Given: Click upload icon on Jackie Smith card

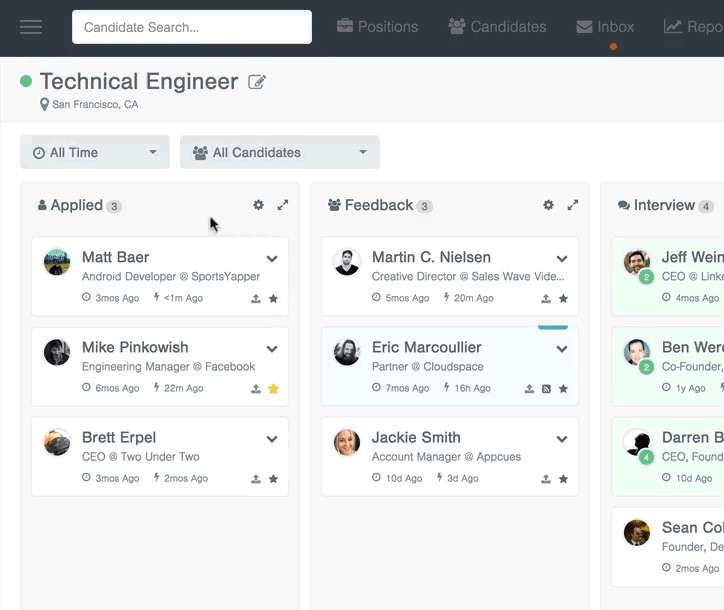Looking at the screenshot, I should (546, 478).
